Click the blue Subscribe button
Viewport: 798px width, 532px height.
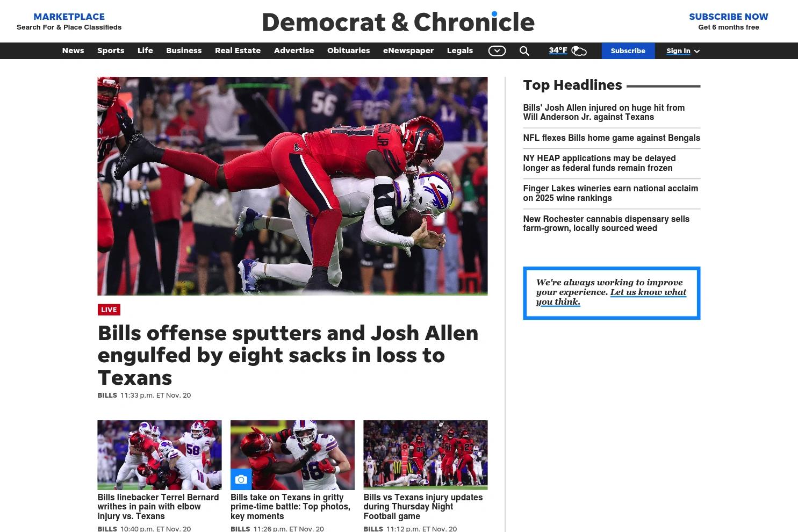(x=628, y=51)
